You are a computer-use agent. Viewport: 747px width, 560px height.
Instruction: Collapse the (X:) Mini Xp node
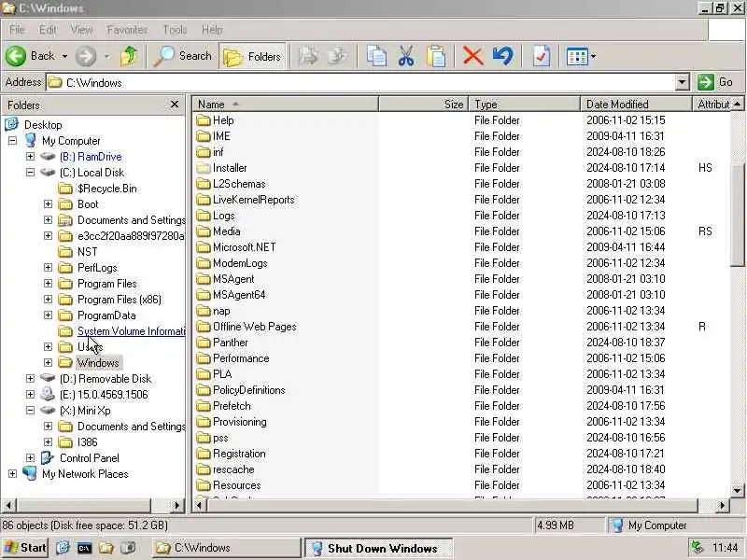point(30,411)
